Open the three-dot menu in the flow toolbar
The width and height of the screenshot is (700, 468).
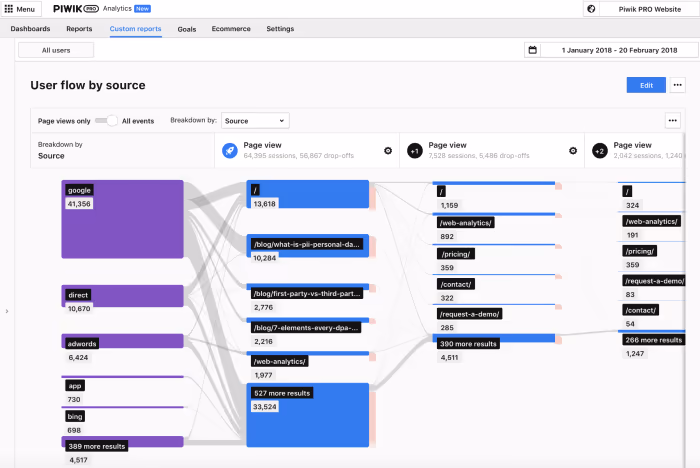tap(672, 121)
